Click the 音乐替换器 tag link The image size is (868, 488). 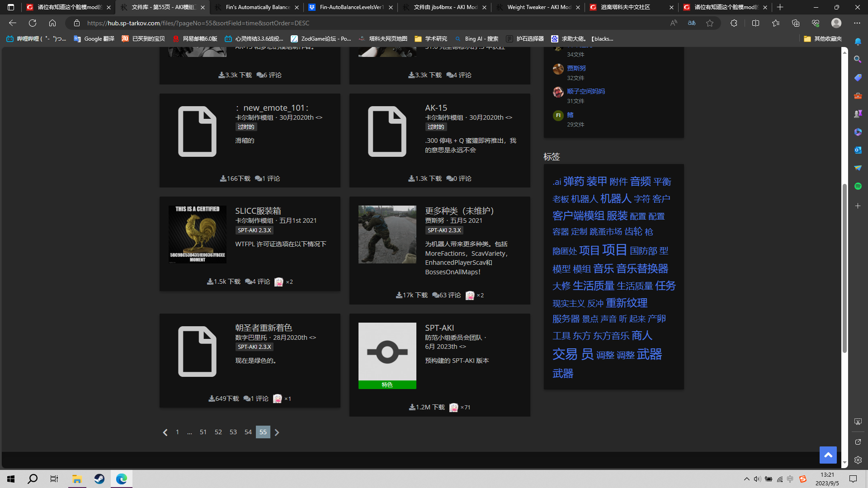(x=642, y=269)
